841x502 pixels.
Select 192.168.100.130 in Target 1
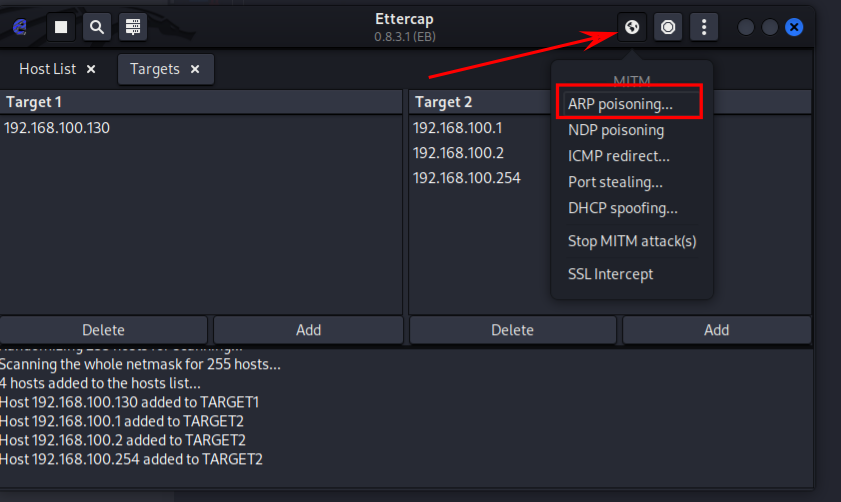pos(57,128)
